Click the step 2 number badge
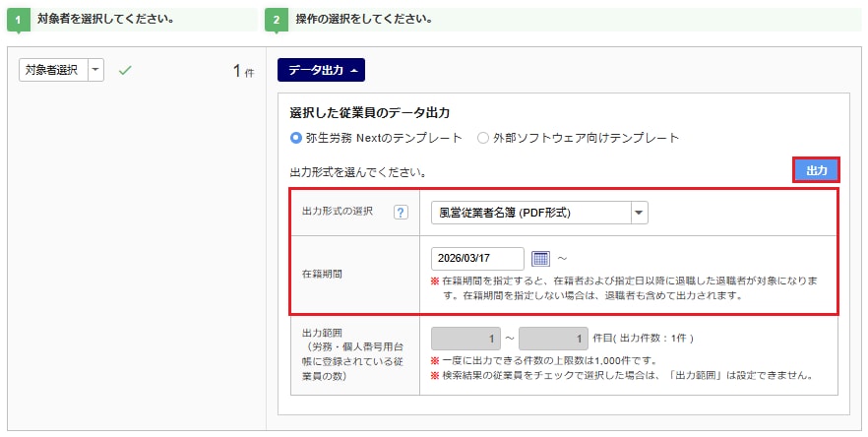The height and width of the screenshot is (437, 868). [x=277, y=20]
